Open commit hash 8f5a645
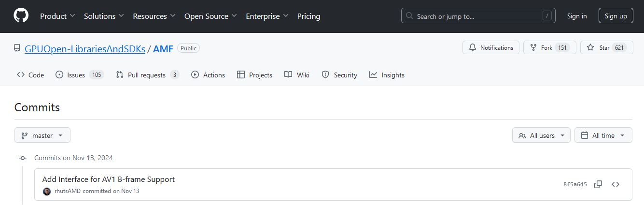Viewport: 644px width, 209px height. click(x=575, y=184)
